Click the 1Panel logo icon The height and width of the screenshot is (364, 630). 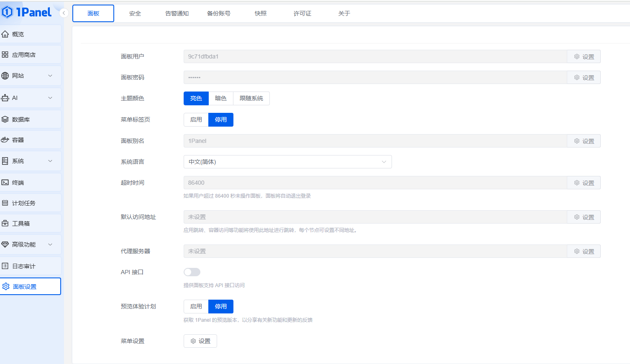point(7,12)
